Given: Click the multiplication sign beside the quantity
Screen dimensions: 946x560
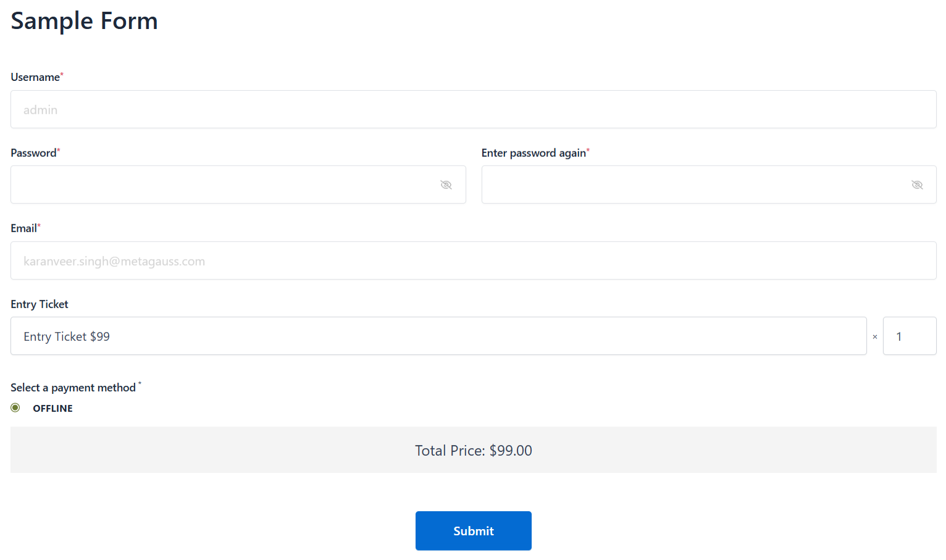Looking at the screenshot, I should 875,337.
